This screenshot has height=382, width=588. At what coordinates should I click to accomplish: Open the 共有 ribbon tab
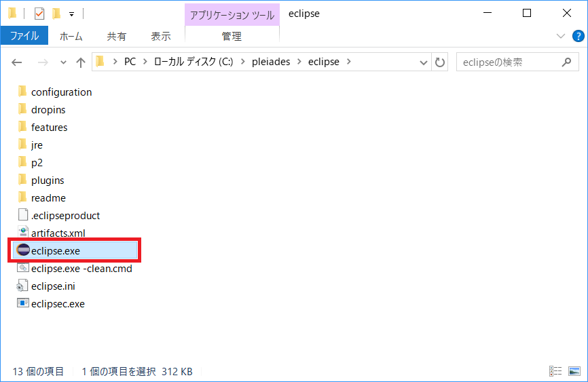coord(117,37)
